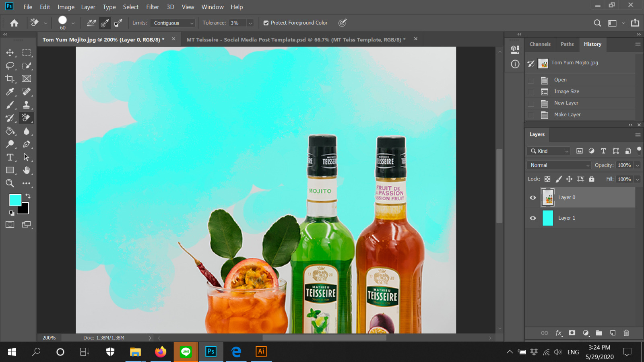Open the File menu
The width and height of the screenshot is (644, 362).
28,7
